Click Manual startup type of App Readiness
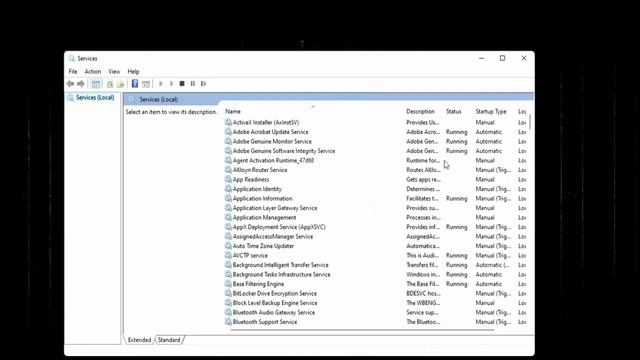 click(x=485, y=179)
